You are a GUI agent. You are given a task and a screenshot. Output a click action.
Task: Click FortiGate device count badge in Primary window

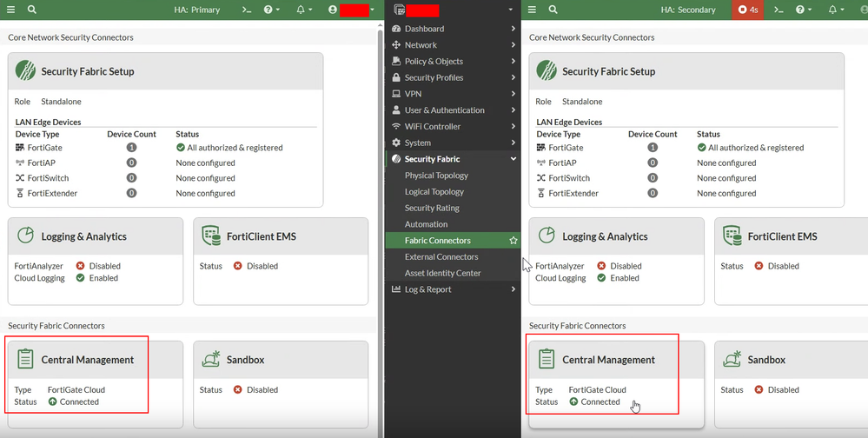click(x=131, y=148)
